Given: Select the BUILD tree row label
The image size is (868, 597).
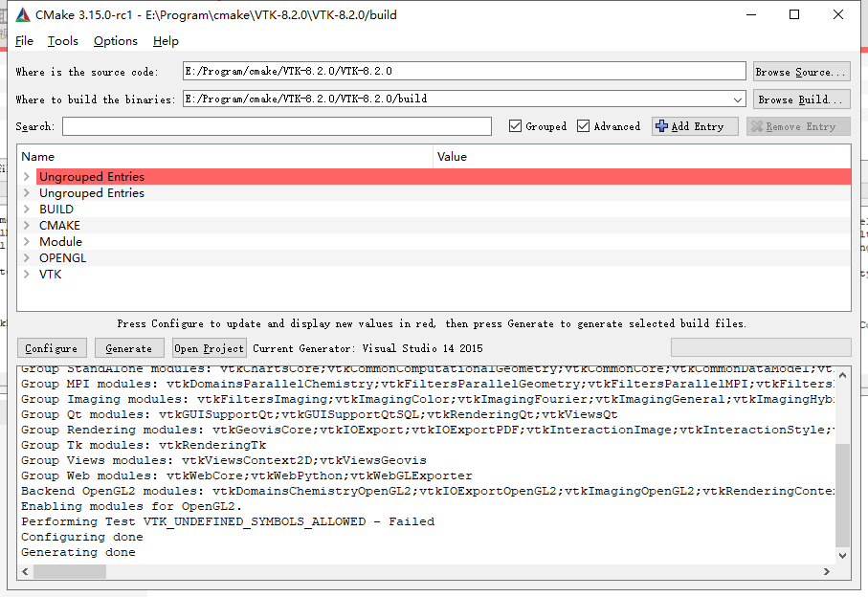Looking at the screenshot, I should tap(56, 210).
